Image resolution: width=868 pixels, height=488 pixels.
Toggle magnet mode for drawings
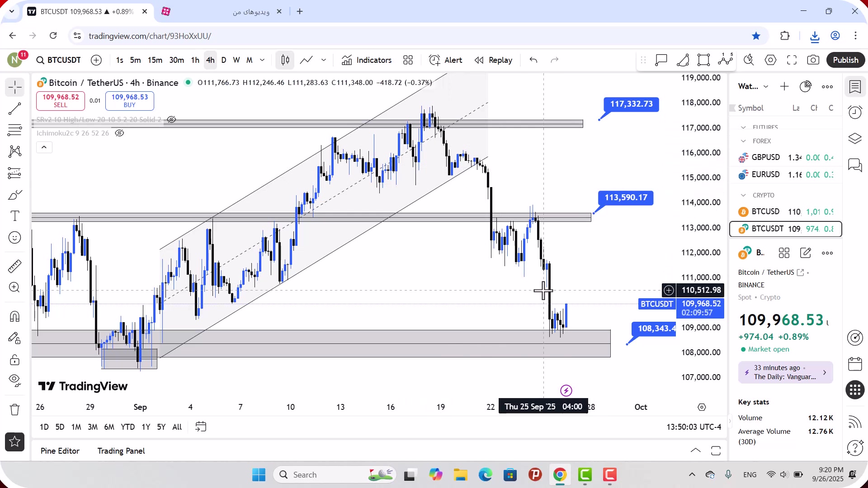coord(15,316)
